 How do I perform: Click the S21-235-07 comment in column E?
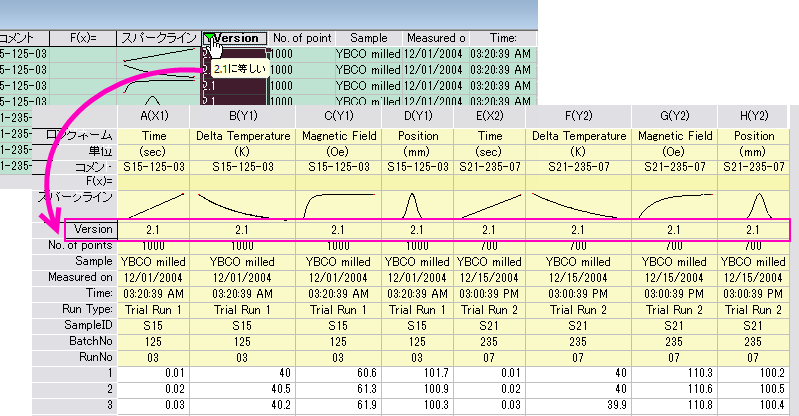[x=489, y=167]
